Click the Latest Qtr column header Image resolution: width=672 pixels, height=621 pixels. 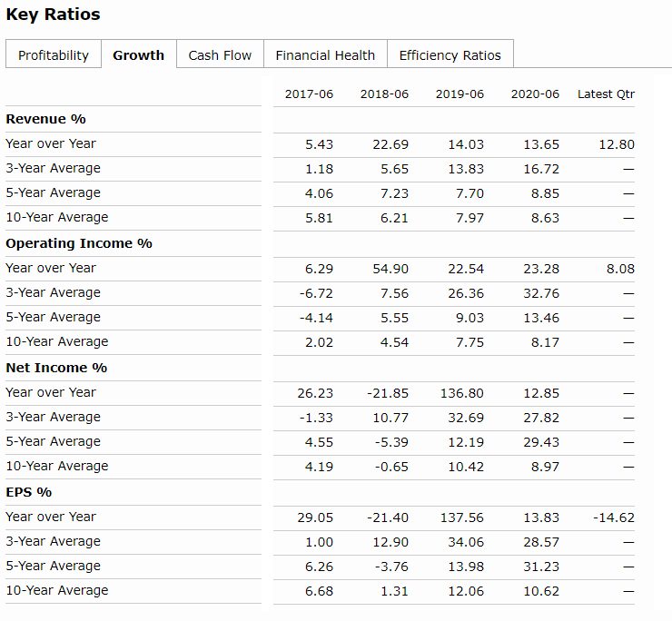click(x=606, y=94)
